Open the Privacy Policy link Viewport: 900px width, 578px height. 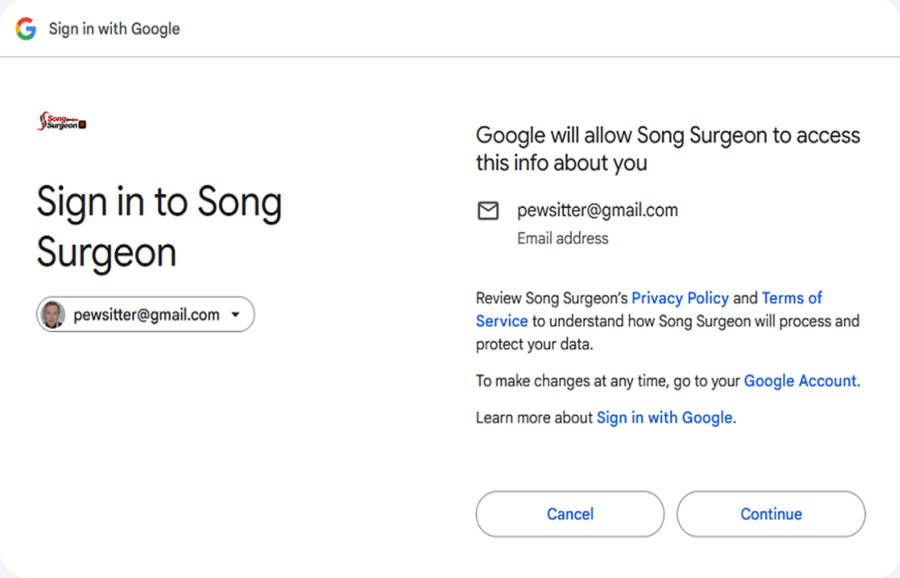point(680,298)
